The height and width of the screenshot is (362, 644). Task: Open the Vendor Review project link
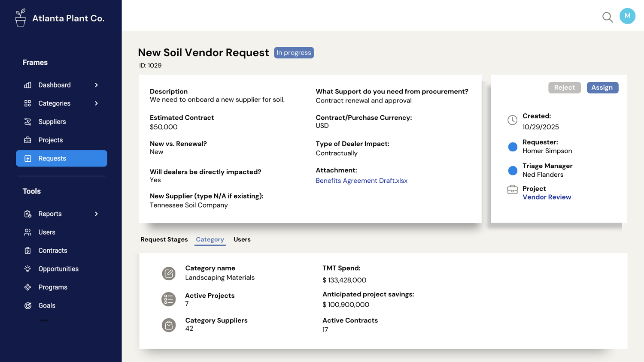[547, 197]
